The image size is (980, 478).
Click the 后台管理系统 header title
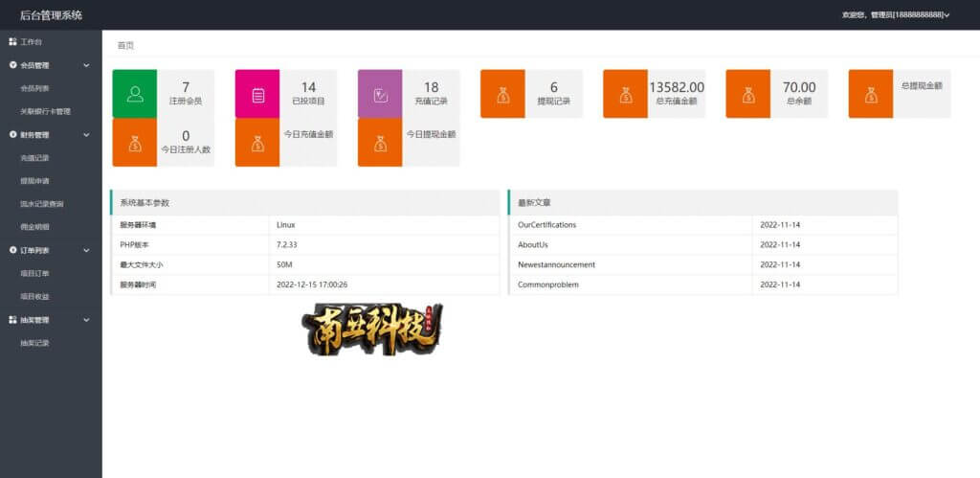51,15
